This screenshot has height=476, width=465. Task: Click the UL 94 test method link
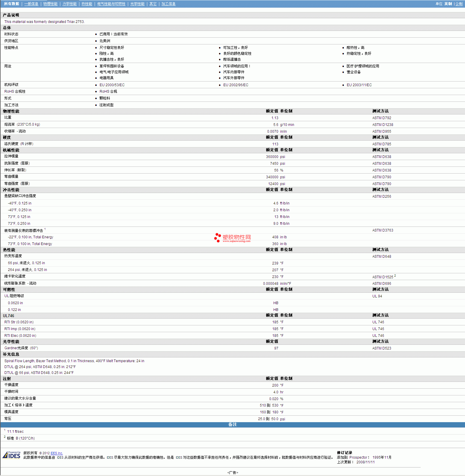point(377,296)
